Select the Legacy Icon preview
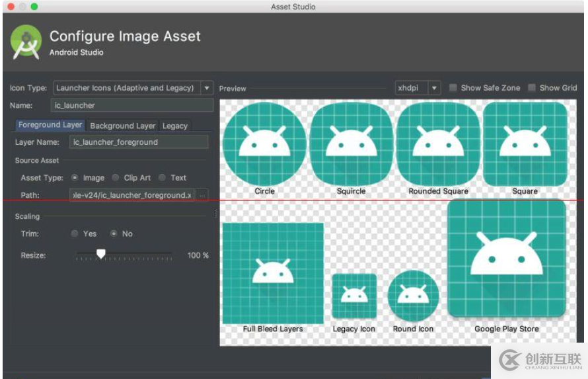The height and width of the screenshot is (379, 588). click(x=354, y=296)
